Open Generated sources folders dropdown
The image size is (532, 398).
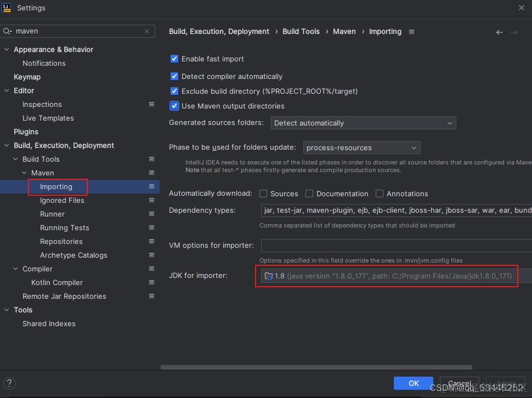pos(364,123)
